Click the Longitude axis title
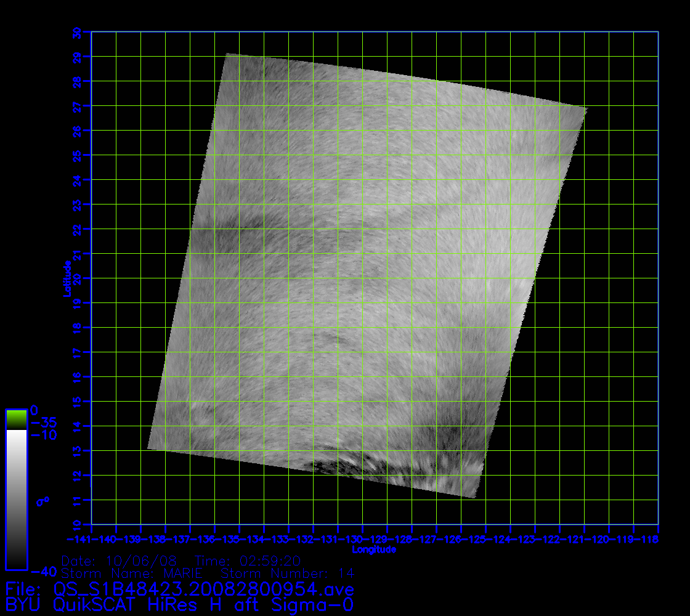690x616 pixels. point(374,549)
